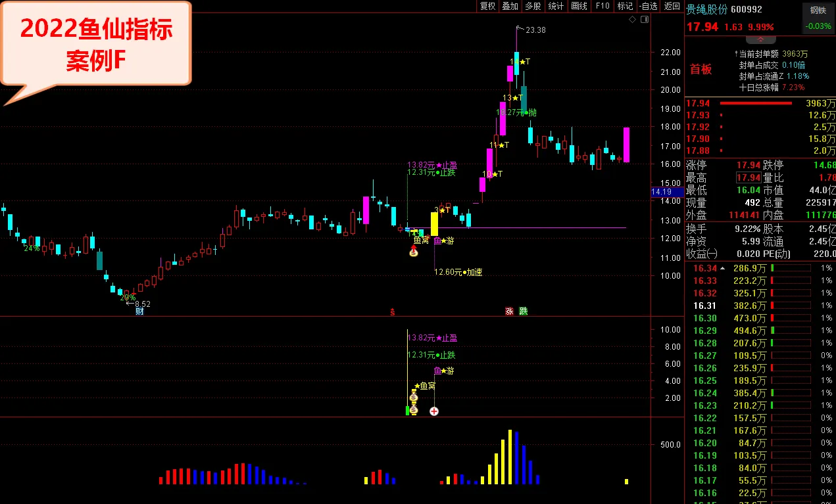The width and height of the screenshot is (836, 504).
Task: Click the stock name 贵绳股份
Action: coord(706,9)
